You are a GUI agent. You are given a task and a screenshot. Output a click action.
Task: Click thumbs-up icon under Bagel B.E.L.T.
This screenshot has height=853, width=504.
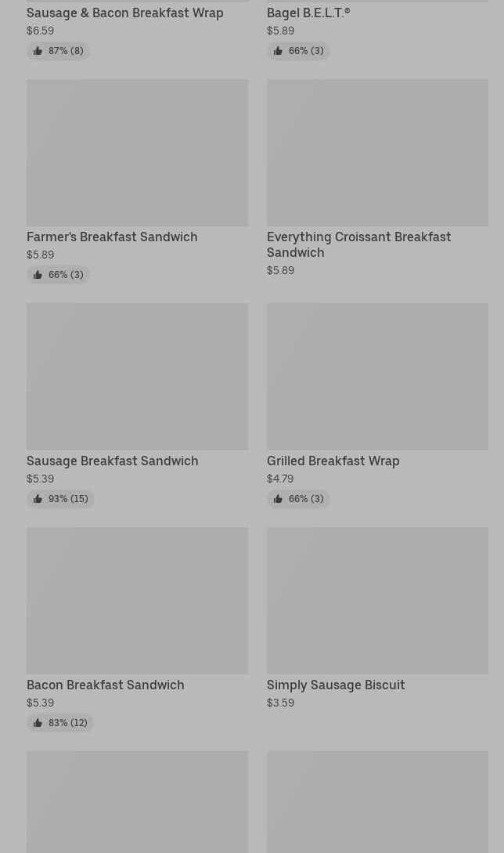coord(278,51)
